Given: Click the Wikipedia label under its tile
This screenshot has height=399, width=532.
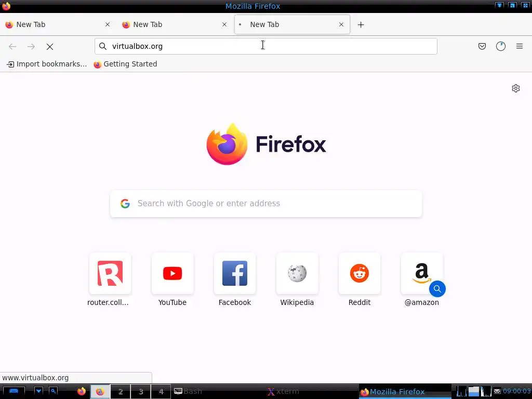Looking at the screenshot, I should (297, 302).
